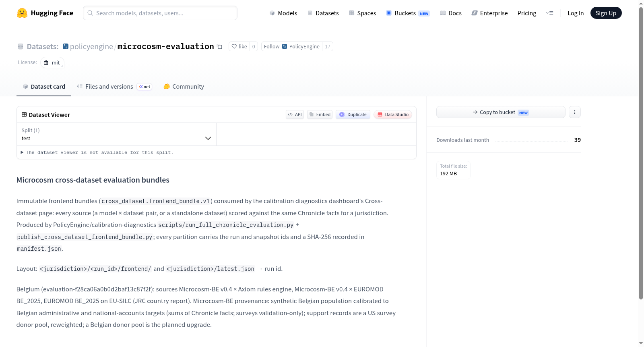Click the Embed button

coord(320,114)
